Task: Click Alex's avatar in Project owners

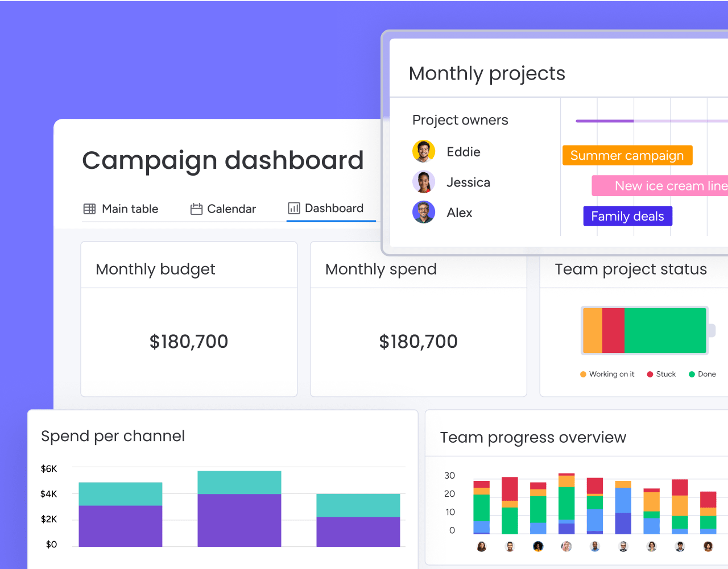Action: pos(424,212)
